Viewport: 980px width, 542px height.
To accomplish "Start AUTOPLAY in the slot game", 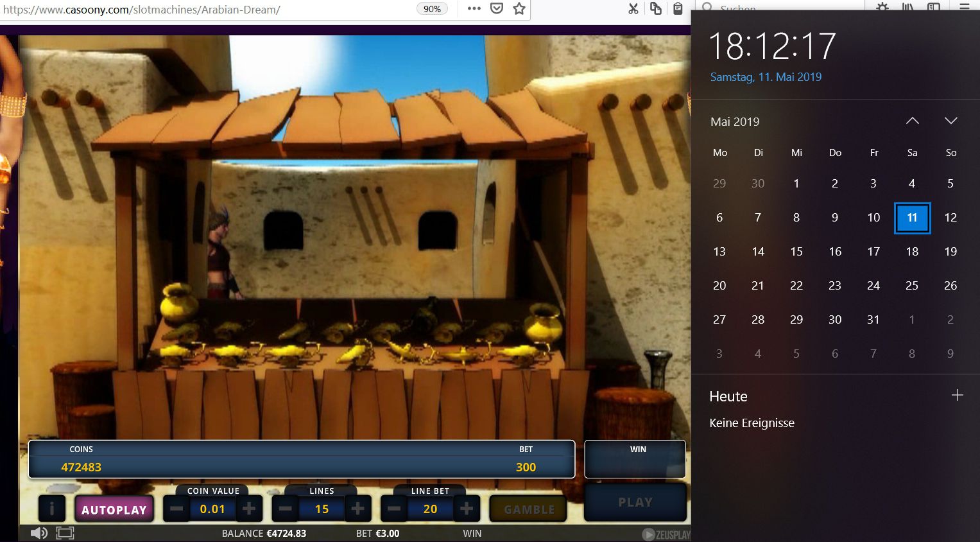I will click(x=114, y=510).
